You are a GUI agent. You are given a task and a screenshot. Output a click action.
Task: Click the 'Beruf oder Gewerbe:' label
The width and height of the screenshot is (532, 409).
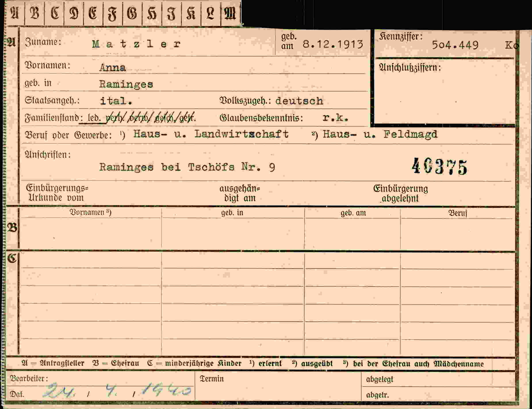(69, 135)
